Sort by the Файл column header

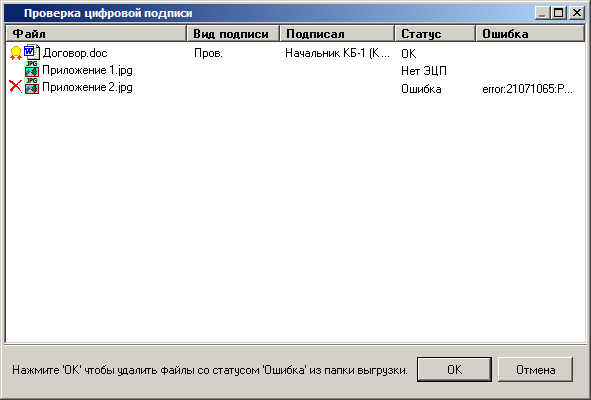96,34
